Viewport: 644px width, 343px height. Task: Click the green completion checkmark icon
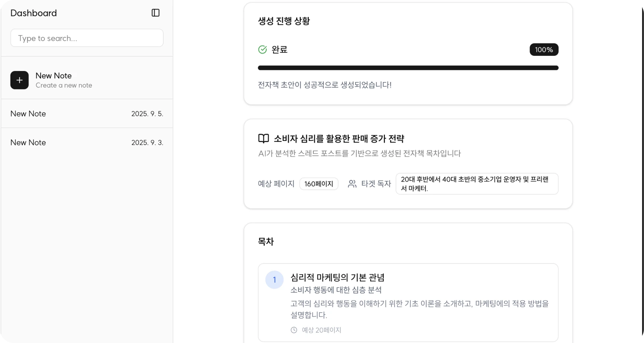262,50
